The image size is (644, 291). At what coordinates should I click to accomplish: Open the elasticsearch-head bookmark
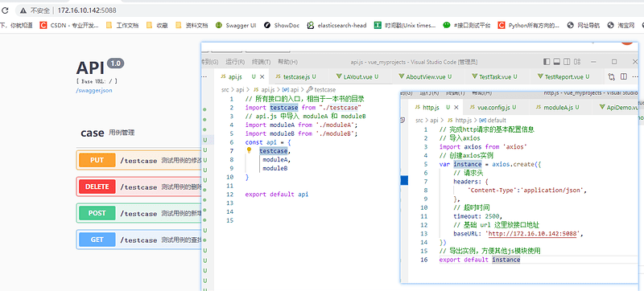coord(336,26)
